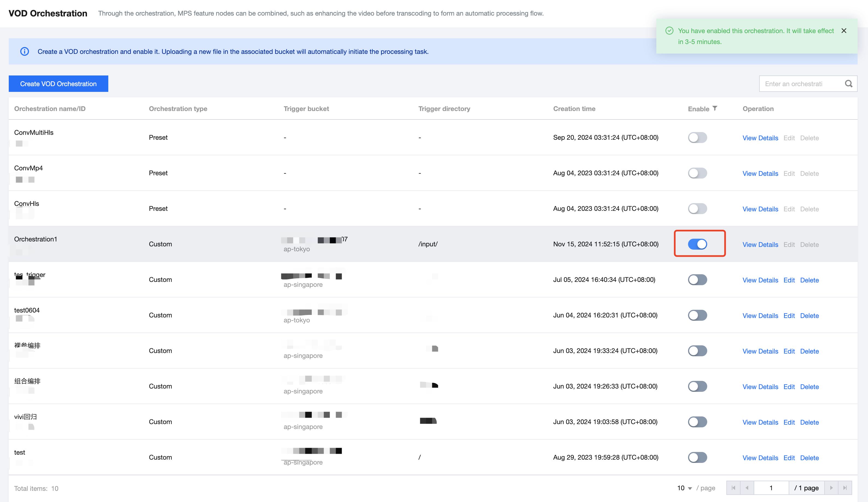
Task: Open View Details for ConvHls
Action: [760, 209]
